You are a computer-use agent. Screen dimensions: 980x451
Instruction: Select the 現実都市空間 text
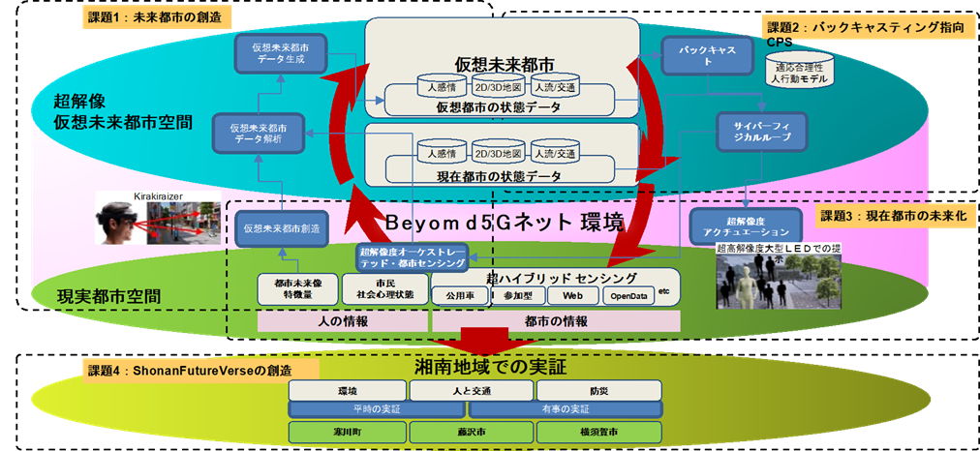tap(108, 295)
